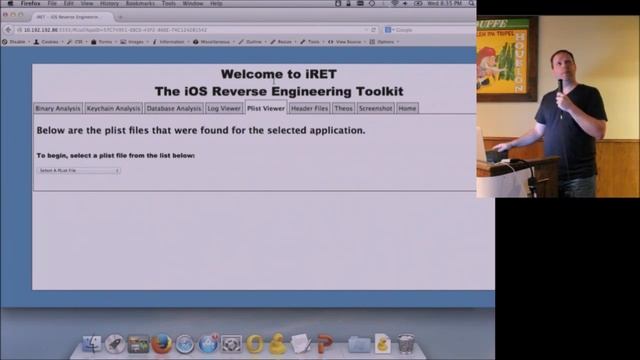This screenshot has width=640, height=360.
Task: Open the History menu
Action: (109, 3)
